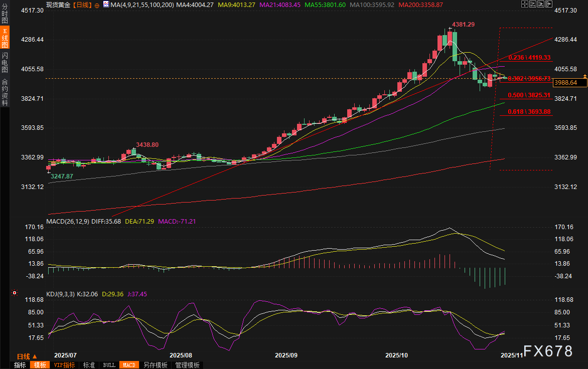Click the play-forward axis icon at top right

tap(541, 4)
